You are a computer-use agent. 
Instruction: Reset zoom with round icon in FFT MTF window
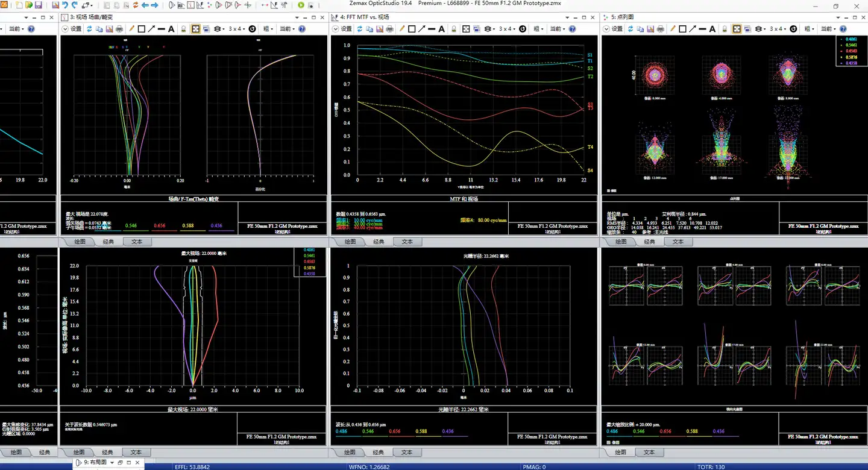522,29
